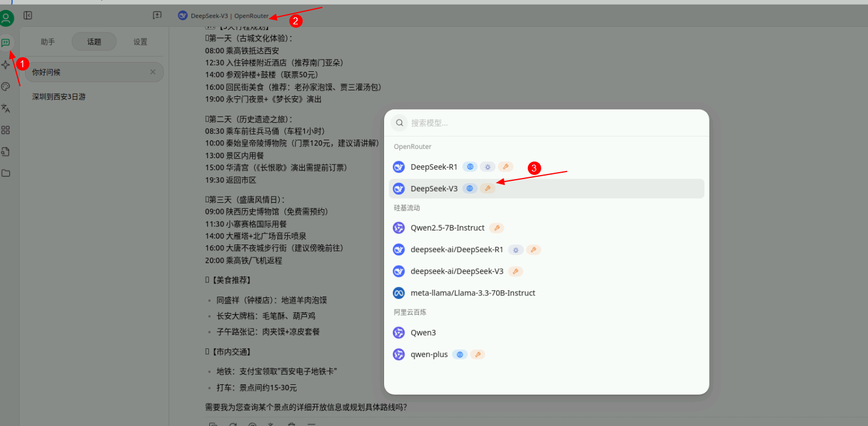Click the bullet 同盛祥(钟楼店)
868x426 pixels.
pyautogui.click(x=272, y=300)
